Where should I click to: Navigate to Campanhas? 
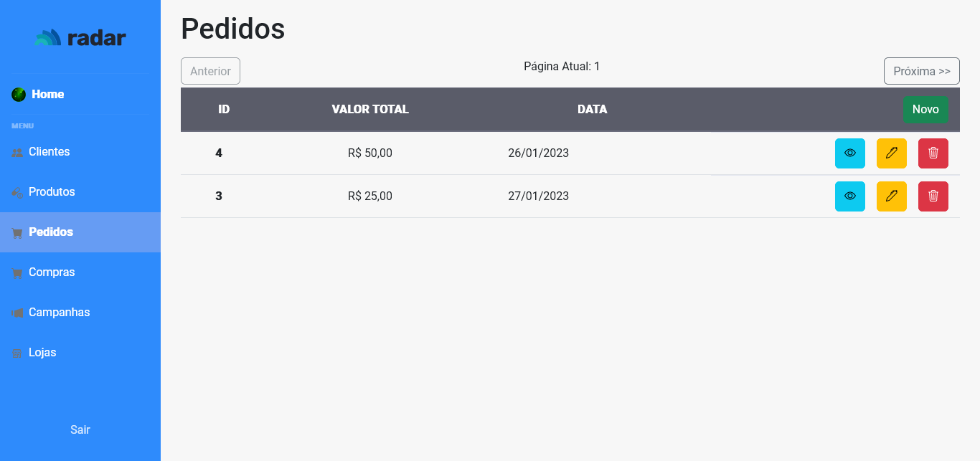pos(80,313)
